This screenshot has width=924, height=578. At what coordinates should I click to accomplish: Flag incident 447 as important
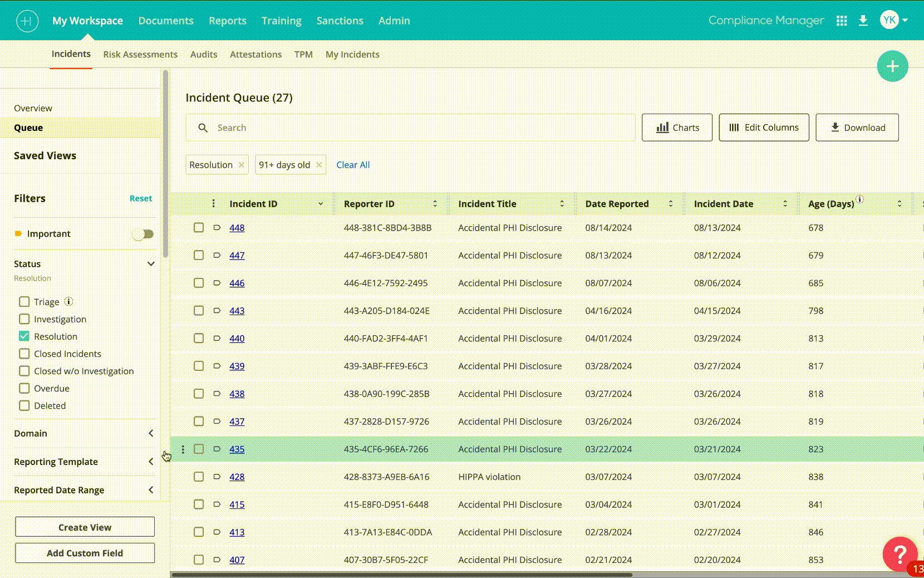point(217,255)
